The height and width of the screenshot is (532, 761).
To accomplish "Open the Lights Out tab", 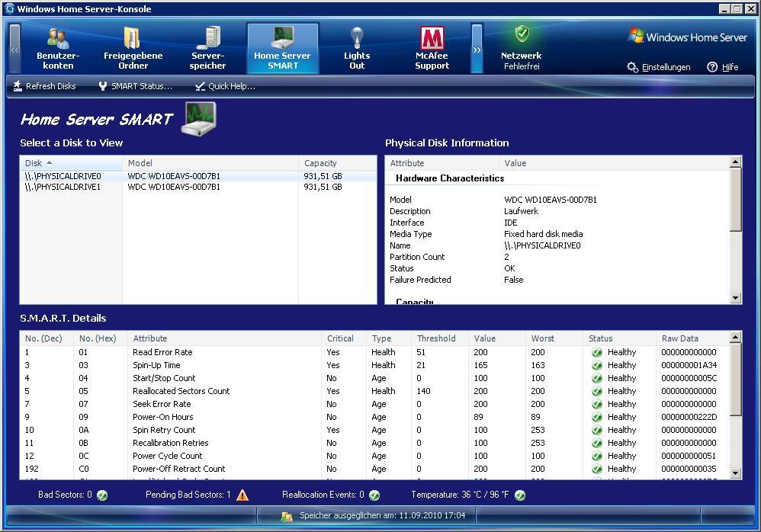I will coord(357,49).
